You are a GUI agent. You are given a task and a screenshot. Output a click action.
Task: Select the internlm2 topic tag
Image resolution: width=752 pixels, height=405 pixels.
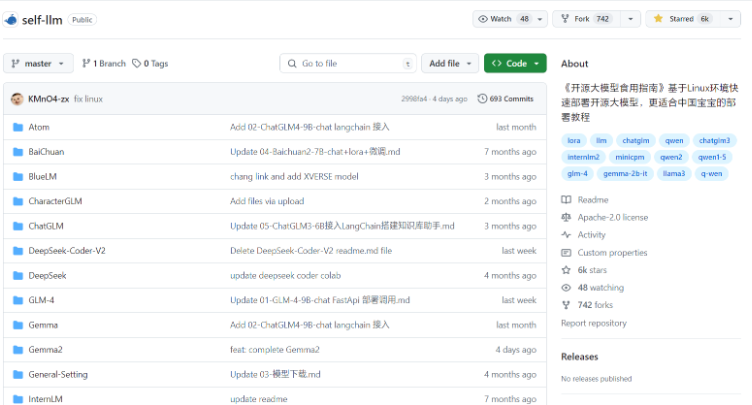coord(583,157)
